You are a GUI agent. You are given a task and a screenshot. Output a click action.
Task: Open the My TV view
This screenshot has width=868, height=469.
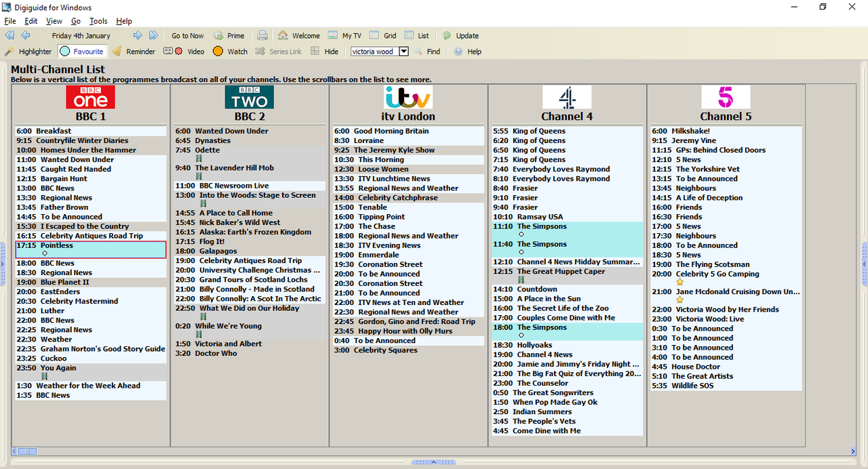tap(344, 36)
